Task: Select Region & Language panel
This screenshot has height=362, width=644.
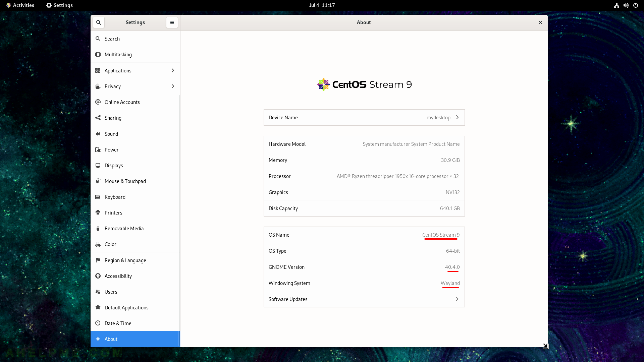Action: tap(135, 260)
